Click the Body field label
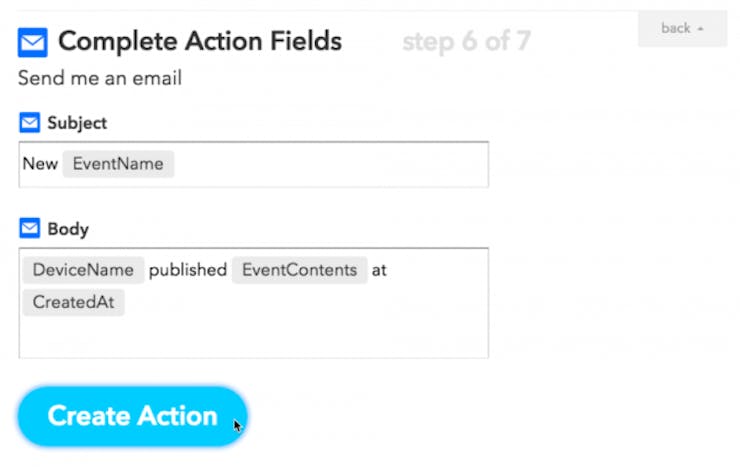This screenshot has height=467, width=740. pyautogui.click(x=68, y=229)
